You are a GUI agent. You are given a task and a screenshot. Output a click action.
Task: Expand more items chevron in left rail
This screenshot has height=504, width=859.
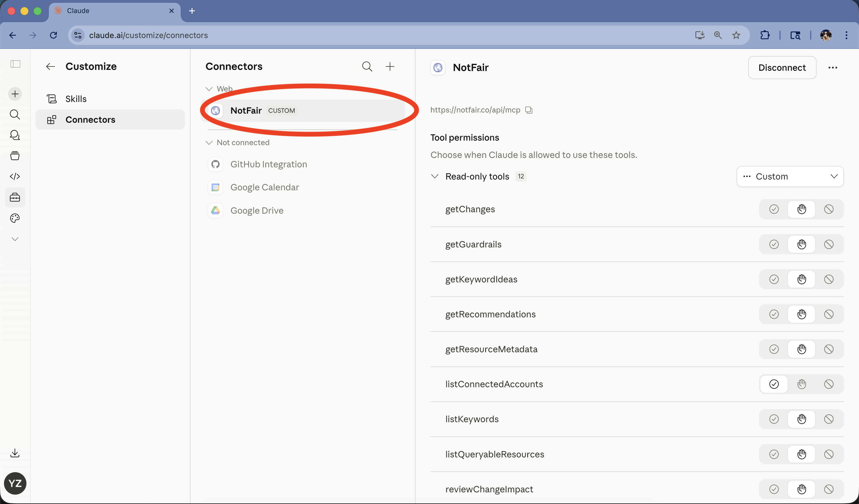15,239
